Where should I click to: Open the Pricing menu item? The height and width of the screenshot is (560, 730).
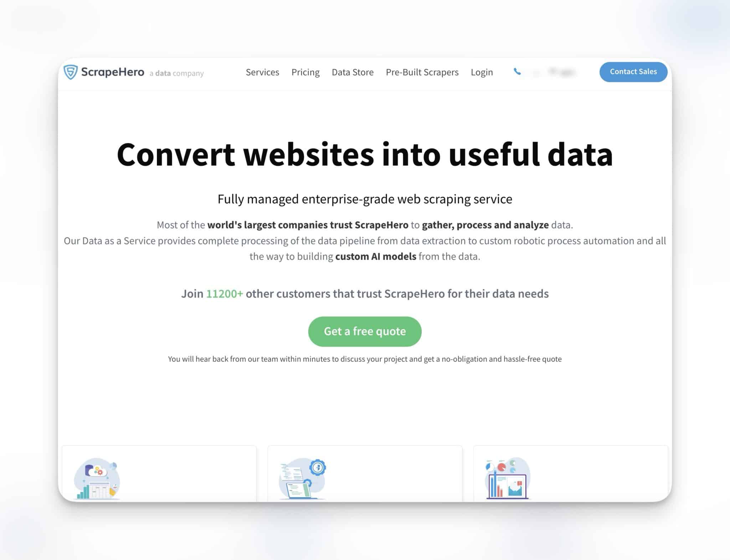pyautogui.click(x=305, y=72)
